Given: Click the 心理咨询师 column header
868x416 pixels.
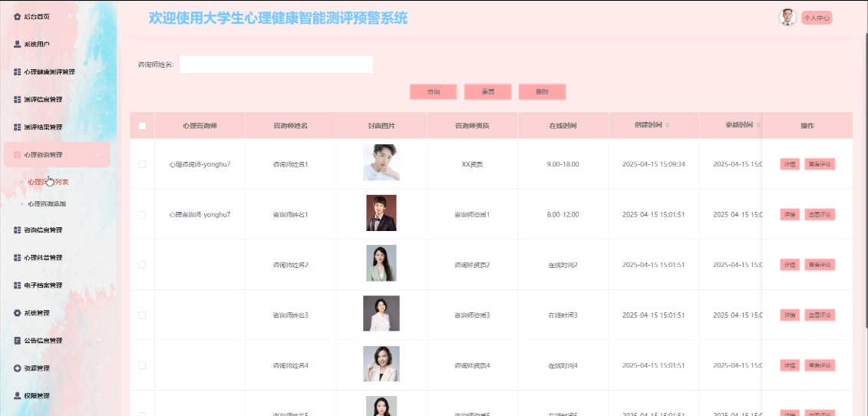Looking at the screenshot, I should pyautogui.click(x=200, y=126).
